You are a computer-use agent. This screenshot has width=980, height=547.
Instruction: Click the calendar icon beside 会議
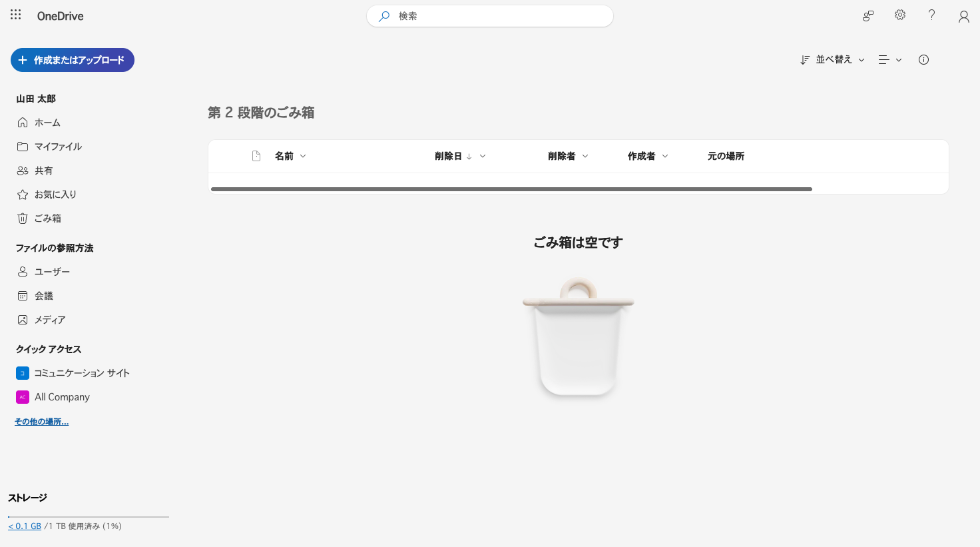pyautogui.click(x=23, y=296)
